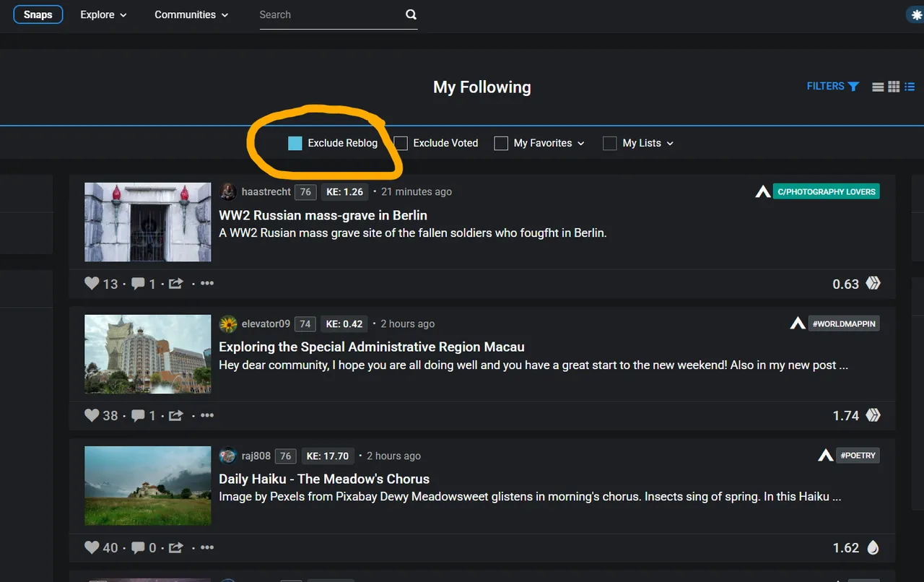Click the FILTERS link
The image size is (924, 582).
825,86
